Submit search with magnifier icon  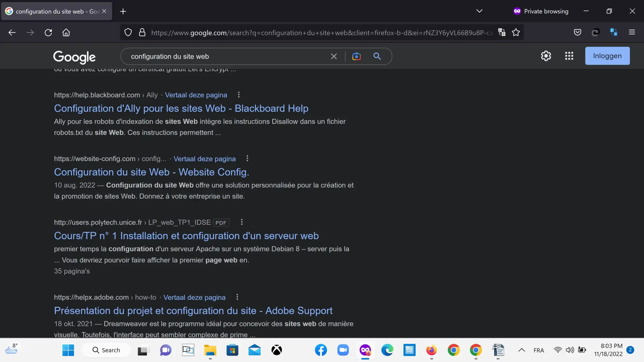[x=377, y=56]
